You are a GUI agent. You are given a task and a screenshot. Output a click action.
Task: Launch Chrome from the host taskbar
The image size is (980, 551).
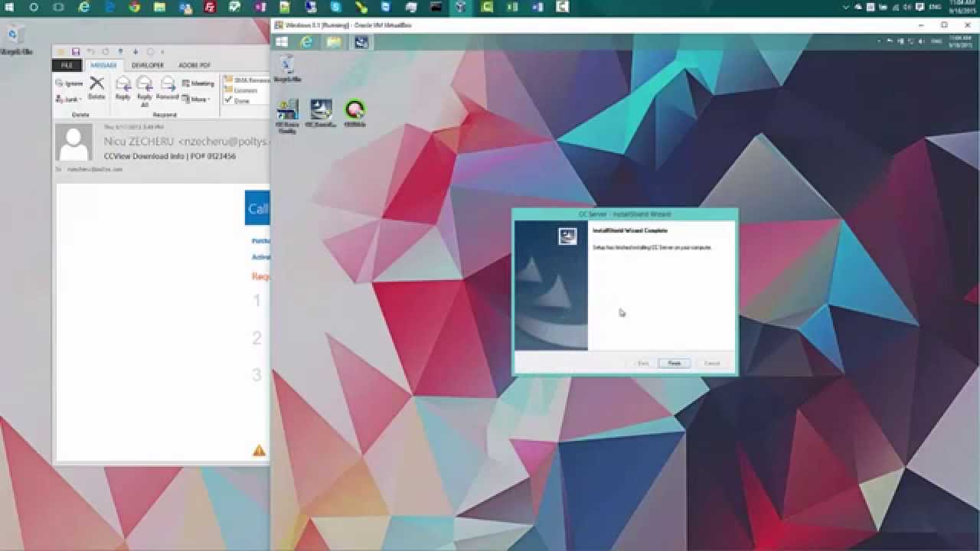pyautogui.click(x=134, y=7)
